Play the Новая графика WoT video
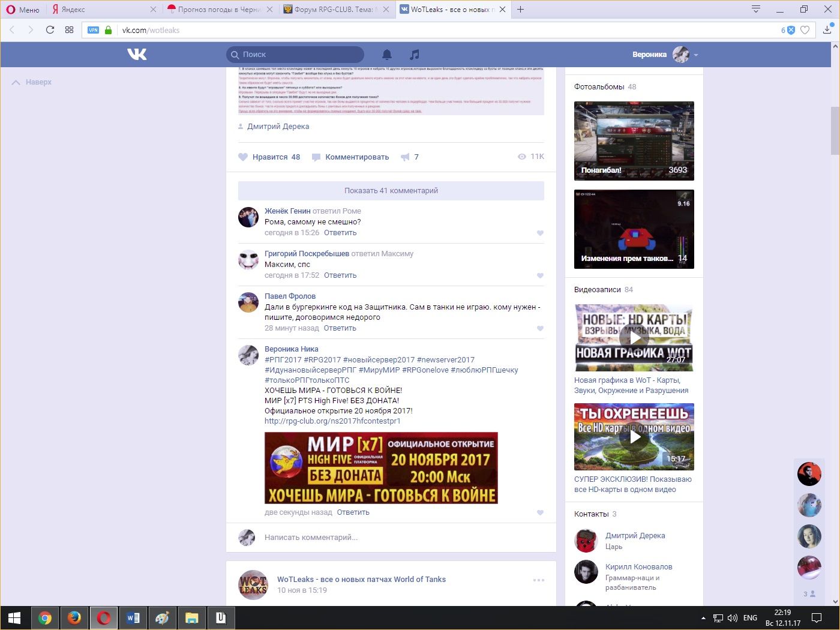This screenshot has width=840, height=630. tap(634, 338)
